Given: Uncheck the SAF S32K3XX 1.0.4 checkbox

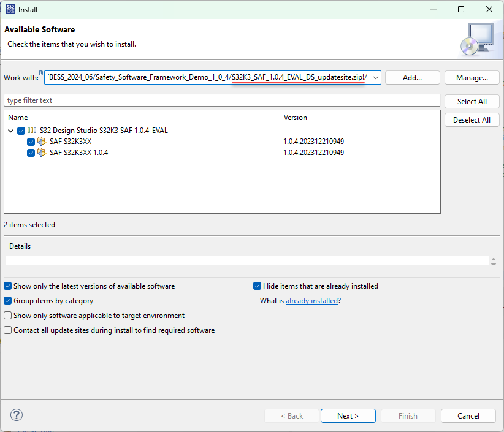Looking at the screenshot, I should pyautogui.click(x=31, y=153).
